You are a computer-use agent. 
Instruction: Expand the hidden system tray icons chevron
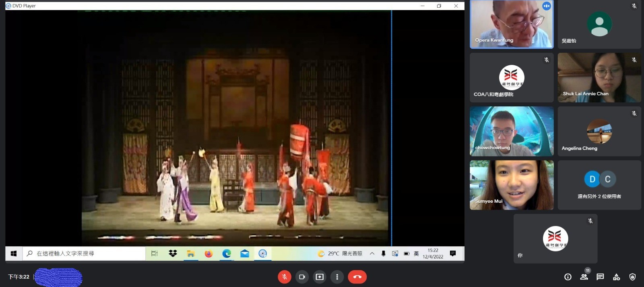click(372, 254)
